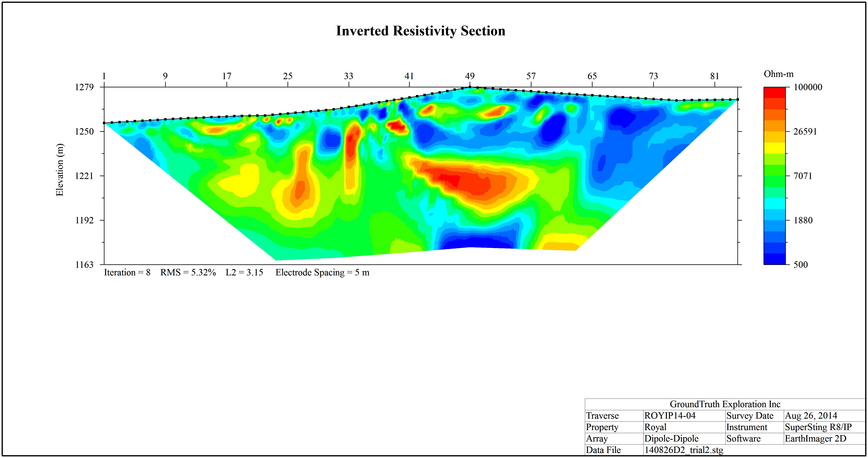The image size is (868, 458).
Task: Click electrode tick label 49
Action: point(470,76)
